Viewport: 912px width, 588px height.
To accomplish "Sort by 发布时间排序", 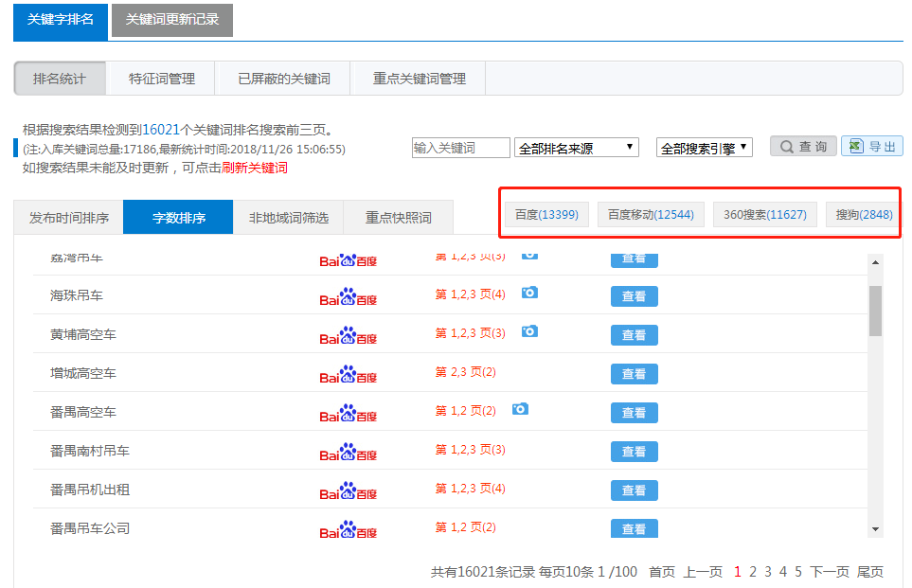I will pyautogui.click(x=68, y=218).
